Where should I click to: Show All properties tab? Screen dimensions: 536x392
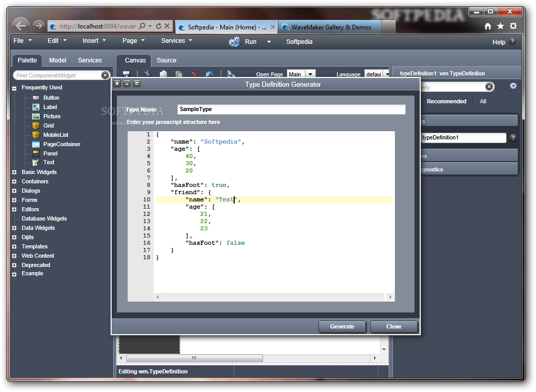pos(483,101)
